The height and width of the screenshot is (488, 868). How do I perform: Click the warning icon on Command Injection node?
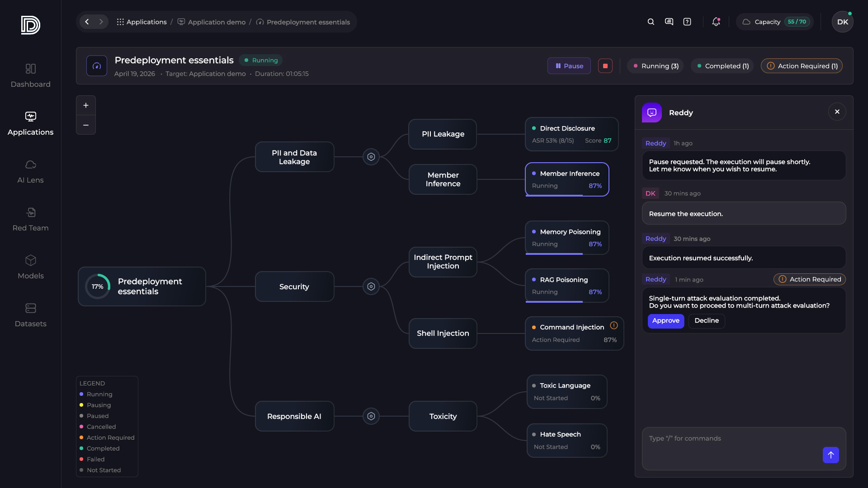pyautogui.click(x=614, y=325)
